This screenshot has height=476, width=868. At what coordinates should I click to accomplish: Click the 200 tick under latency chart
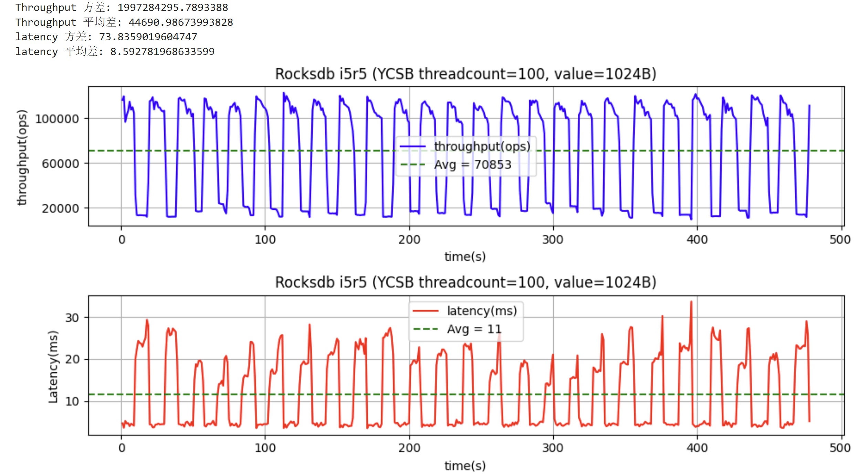[x=409, y=448]
